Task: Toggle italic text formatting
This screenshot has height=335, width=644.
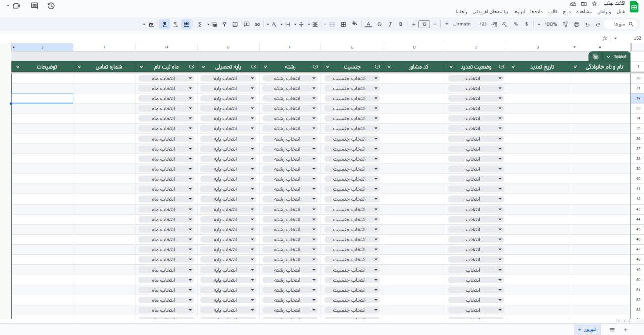Action: pyautogui.click(x=390, y=24)
